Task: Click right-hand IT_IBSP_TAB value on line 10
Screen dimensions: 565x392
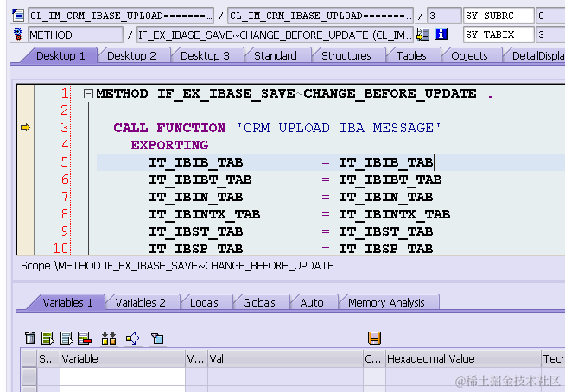Action: pyautogui.click(x=386, y=249)
